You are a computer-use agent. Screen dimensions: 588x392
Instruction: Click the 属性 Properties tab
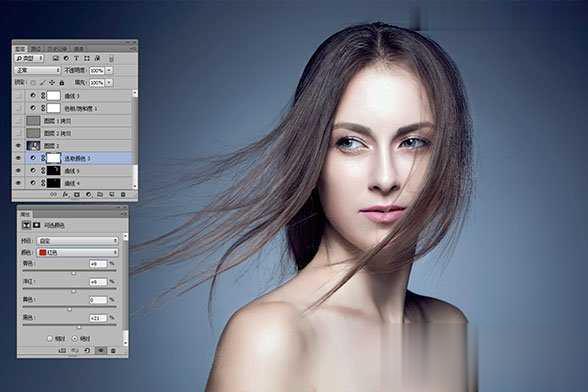25,214
